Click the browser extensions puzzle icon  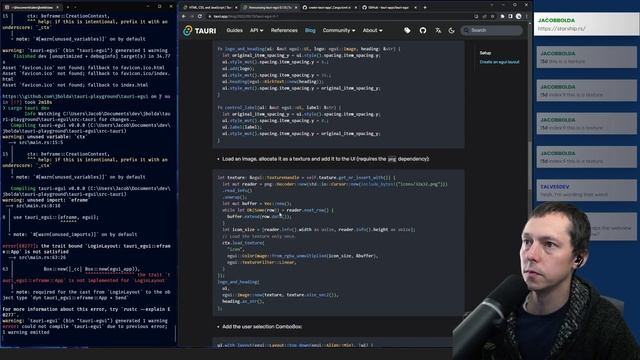(x=502, y=16)
